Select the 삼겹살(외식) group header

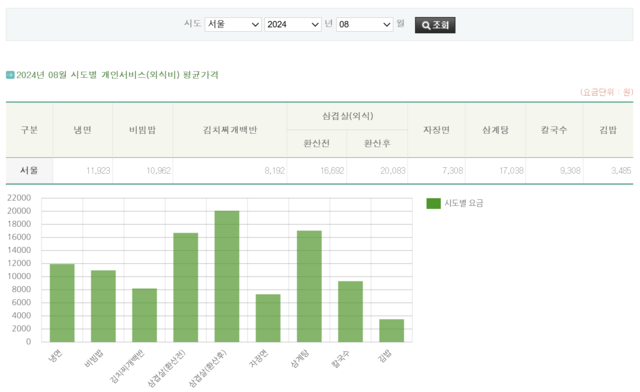click(347, 116)
